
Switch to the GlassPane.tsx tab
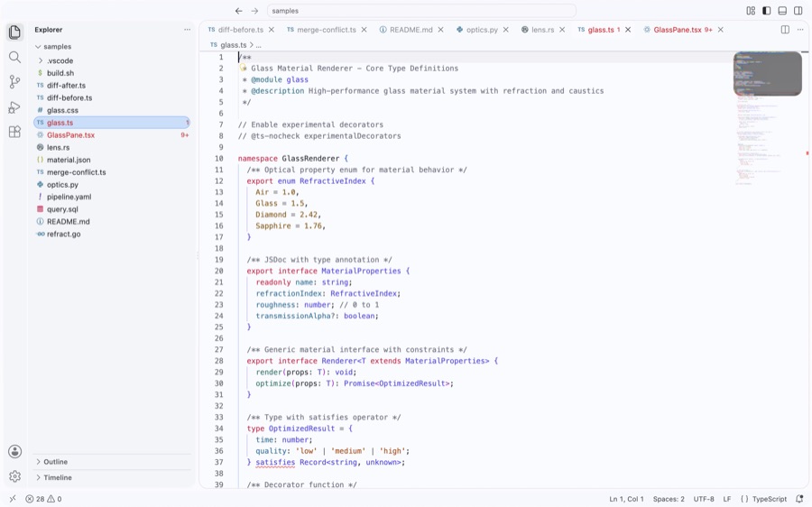[x=678, y=30]
